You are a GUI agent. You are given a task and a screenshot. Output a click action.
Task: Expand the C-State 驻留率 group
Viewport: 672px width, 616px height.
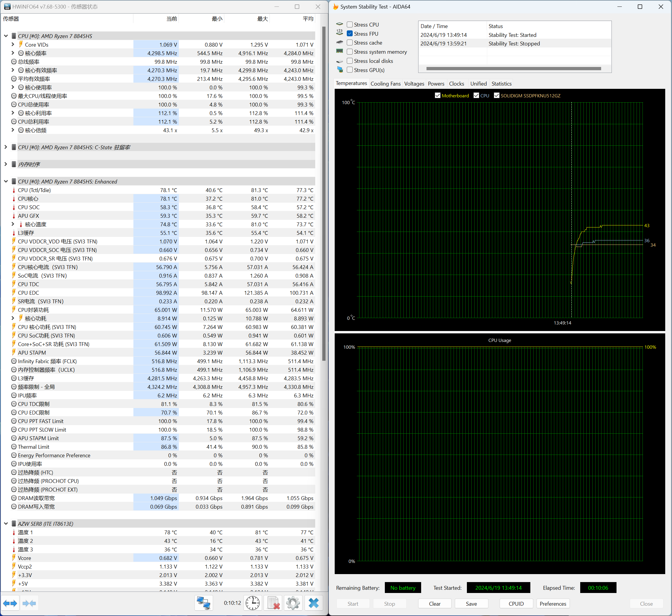pos(6,147)
